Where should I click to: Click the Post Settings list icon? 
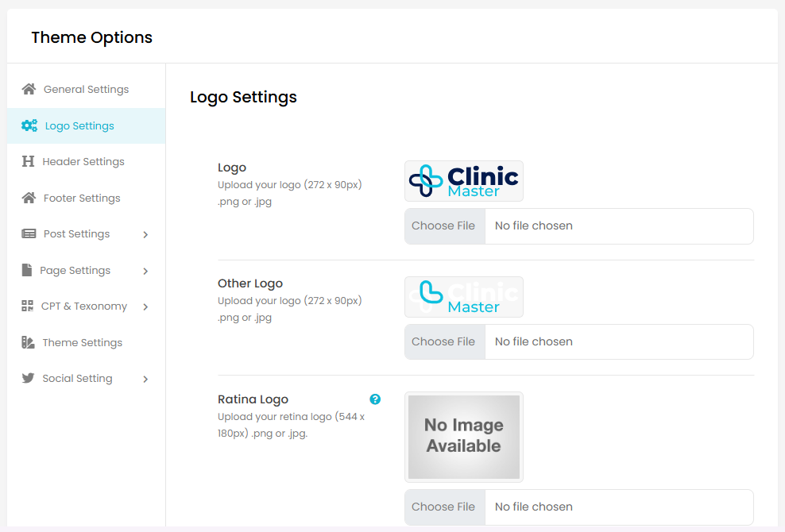click(29, 233)
